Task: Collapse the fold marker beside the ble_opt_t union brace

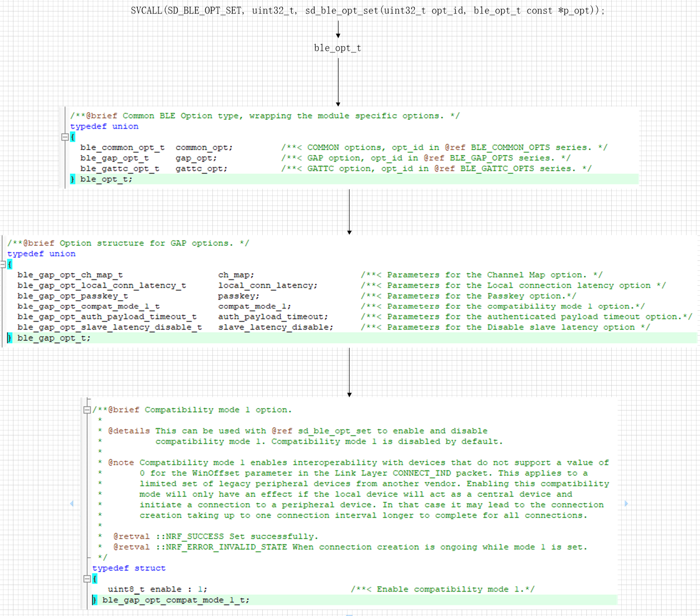Action: (x=64, y=137)
